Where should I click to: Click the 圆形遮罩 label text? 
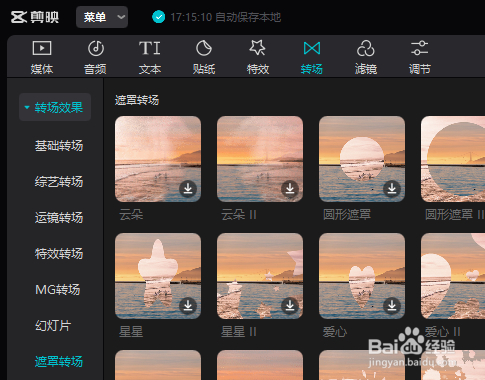pyautogui.click(x=347, y=215)
